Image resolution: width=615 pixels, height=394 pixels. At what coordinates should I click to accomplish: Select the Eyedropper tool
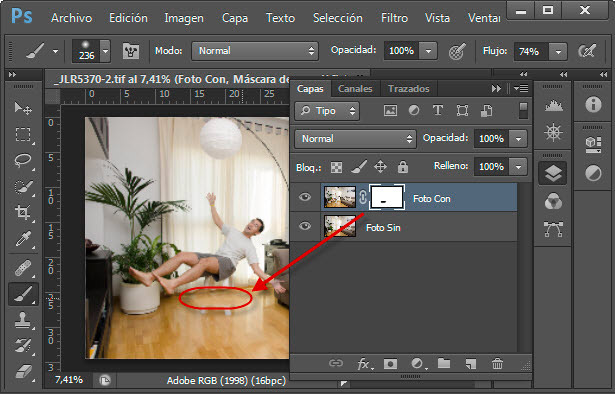pos(23,239)
